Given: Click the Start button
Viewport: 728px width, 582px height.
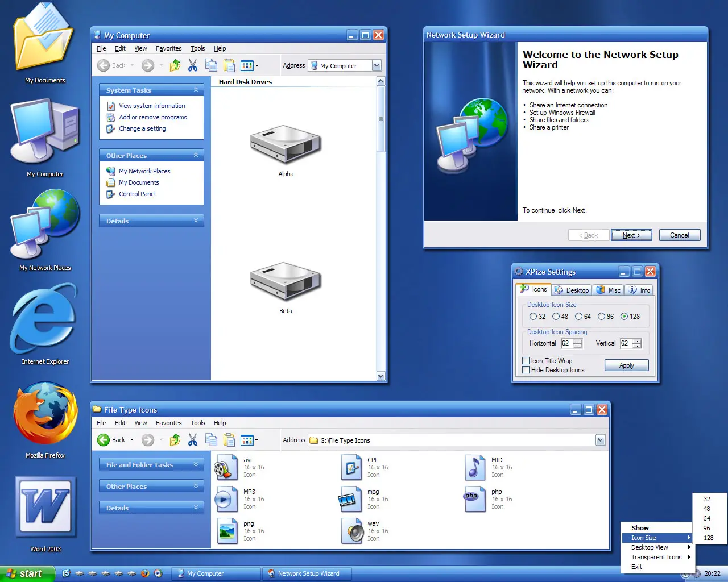Looking at the screenshot, I should (x=27, y=573).
